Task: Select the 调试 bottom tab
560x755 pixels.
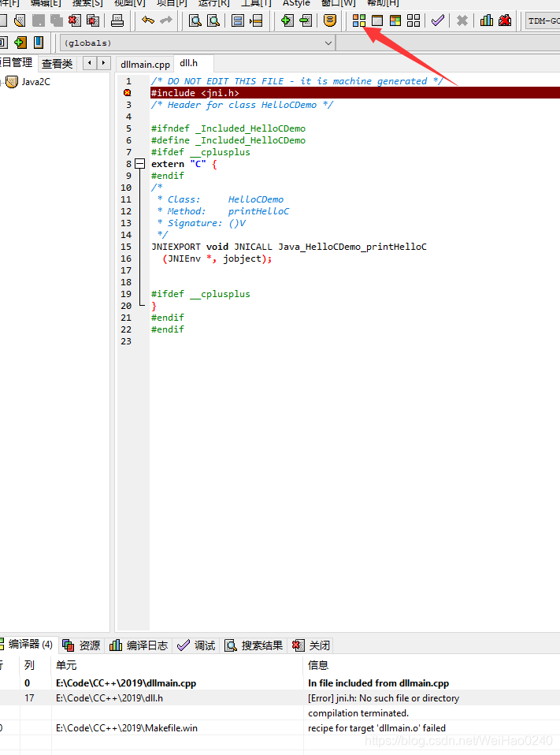Action: 196,645
